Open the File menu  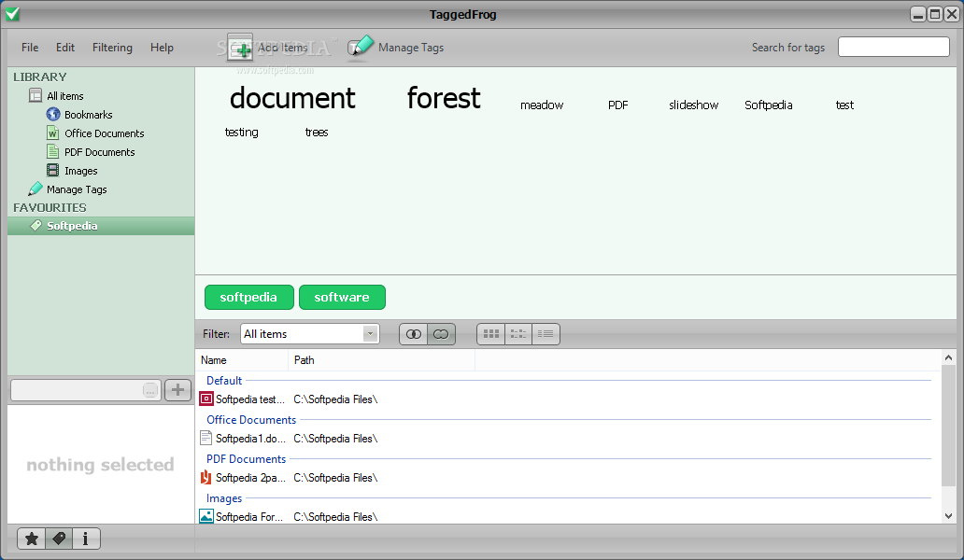click(x=30, y=48)
